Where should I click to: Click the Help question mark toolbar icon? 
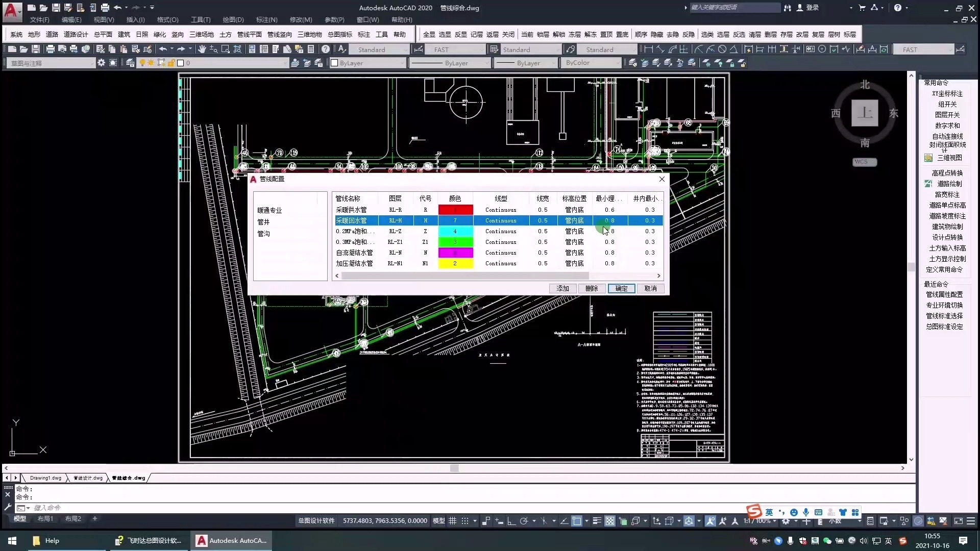point(326,49)
